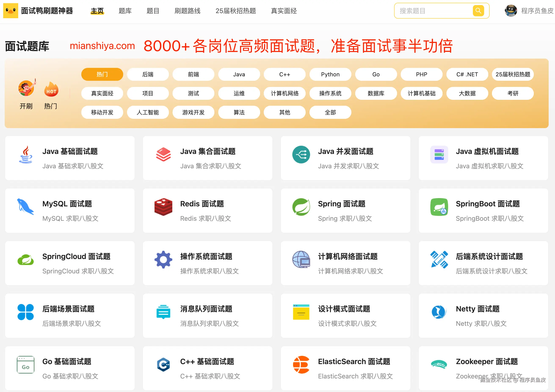555x392 pixels.
Task: Open Java 并发面试题 card title
Action: (x=345, y=151)
